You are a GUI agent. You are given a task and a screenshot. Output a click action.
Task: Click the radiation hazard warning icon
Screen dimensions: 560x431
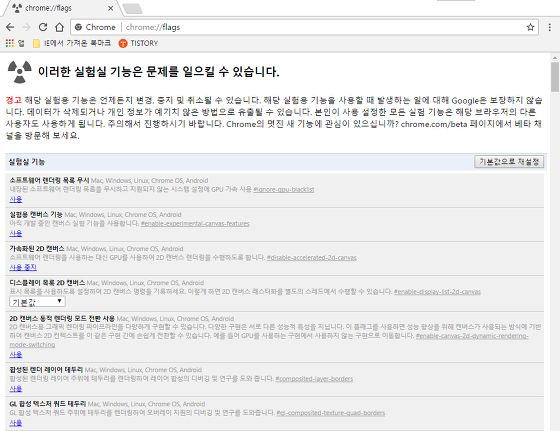tap(20, 71)
